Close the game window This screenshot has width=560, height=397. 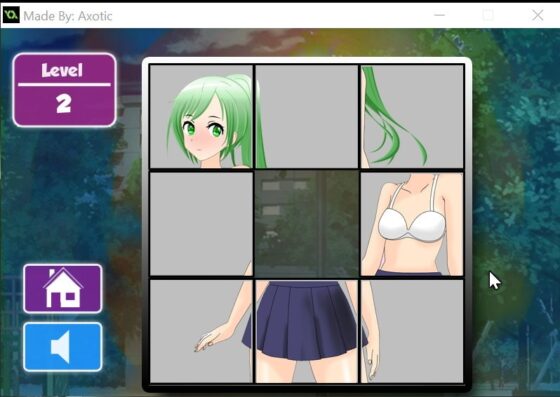click(538, 15)
